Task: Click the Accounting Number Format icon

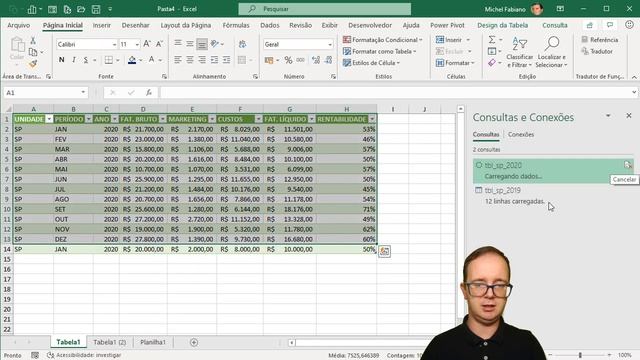Action: [269, 60]
